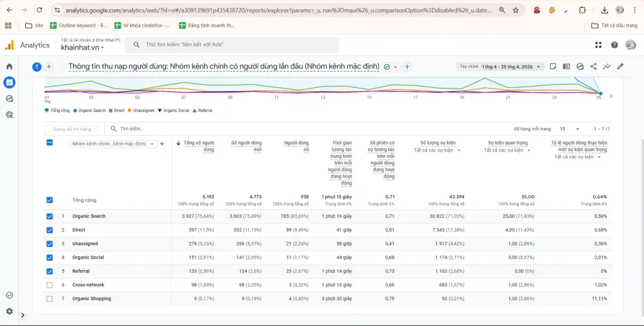
Task: Open the Explore icon in sidebar
Action: pos(9,99)
